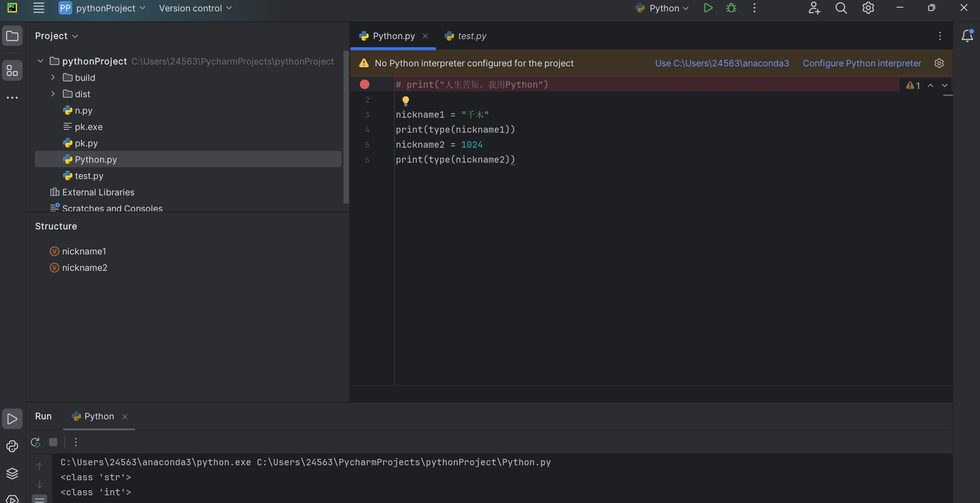
Task: Select pk.py in the project tree
Action: coord(86,143)
